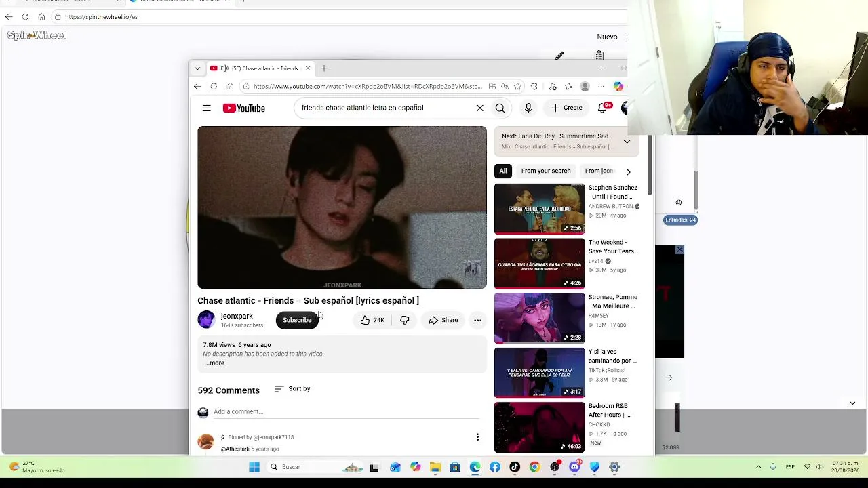
Task: Click the YouTube address bar URL
Action: tap(368, 87)
